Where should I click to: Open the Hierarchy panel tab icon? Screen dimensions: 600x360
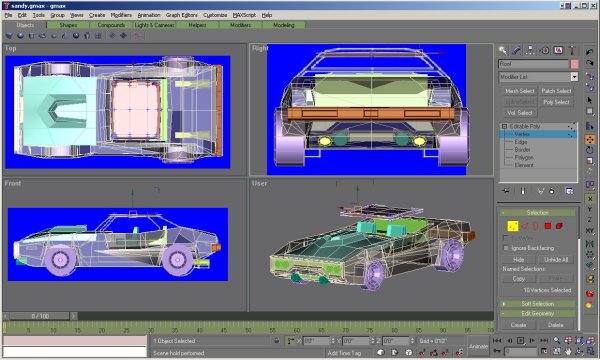pos(530,50)
